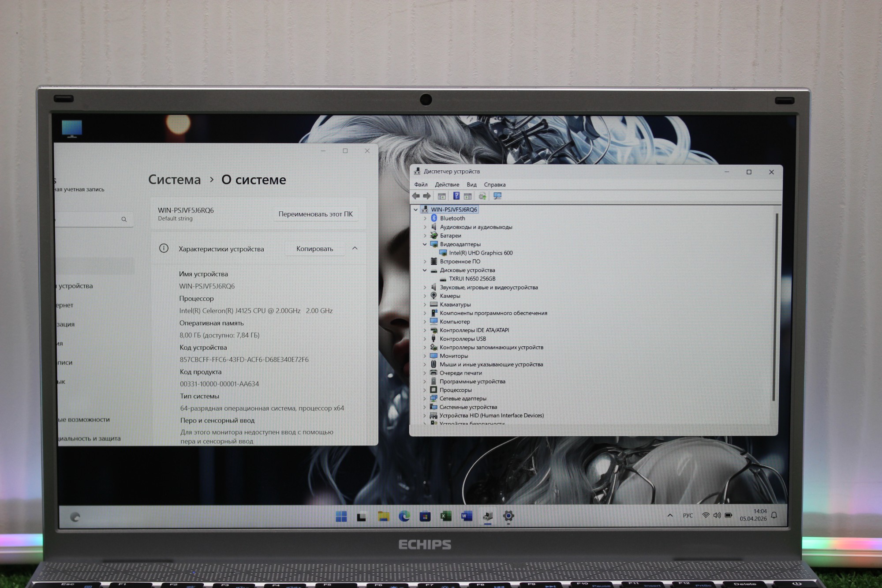Click the volume icon in system tray
The width and height of the screenshot is (882, 588).
pos(717,515)
